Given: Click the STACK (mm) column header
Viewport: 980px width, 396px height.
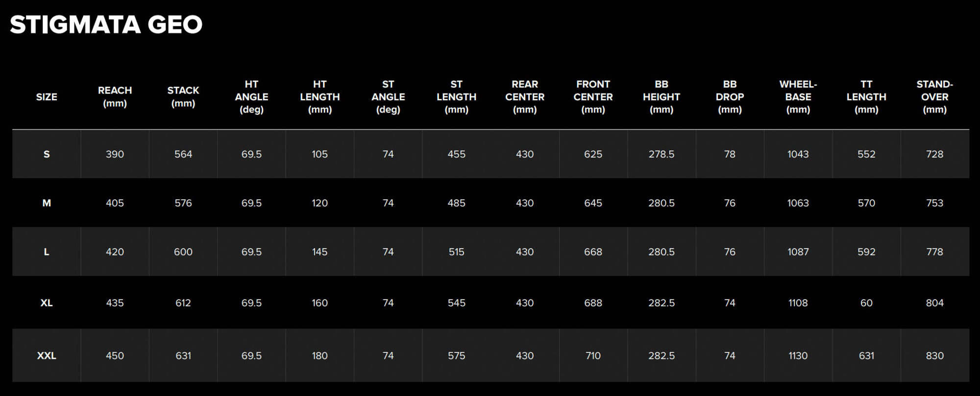Looking at the screenshot, I should (x=183, y=97).
